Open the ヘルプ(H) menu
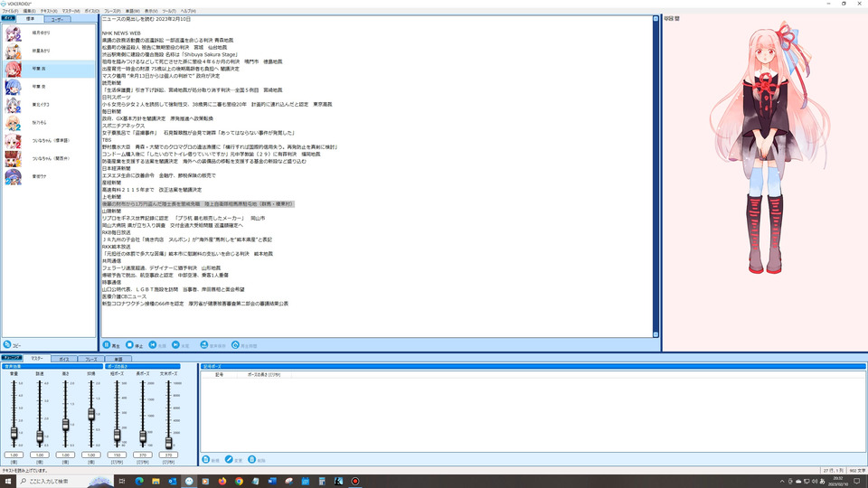 tap(188, 11)
